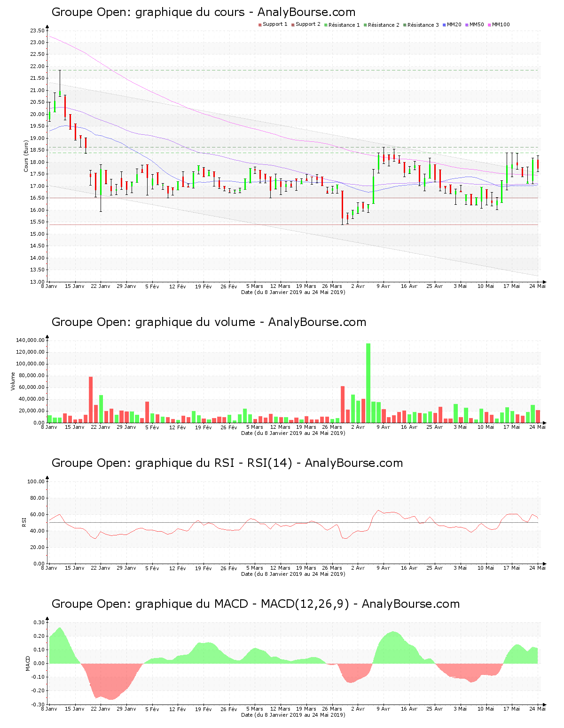Click '5 Mars' date tick on volume chart
Screen dimensions: 564x728
pyautogui.click(x=255, y=427)
